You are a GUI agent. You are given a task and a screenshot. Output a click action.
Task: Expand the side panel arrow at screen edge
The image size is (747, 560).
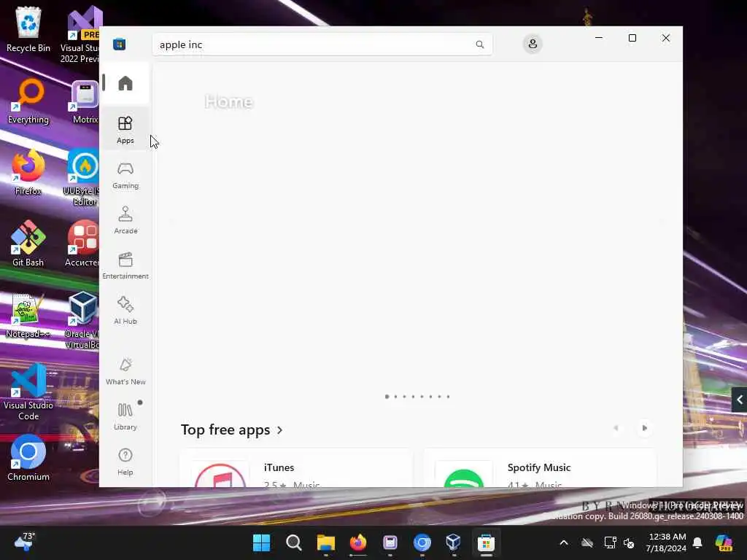click(x=740, y=400)
